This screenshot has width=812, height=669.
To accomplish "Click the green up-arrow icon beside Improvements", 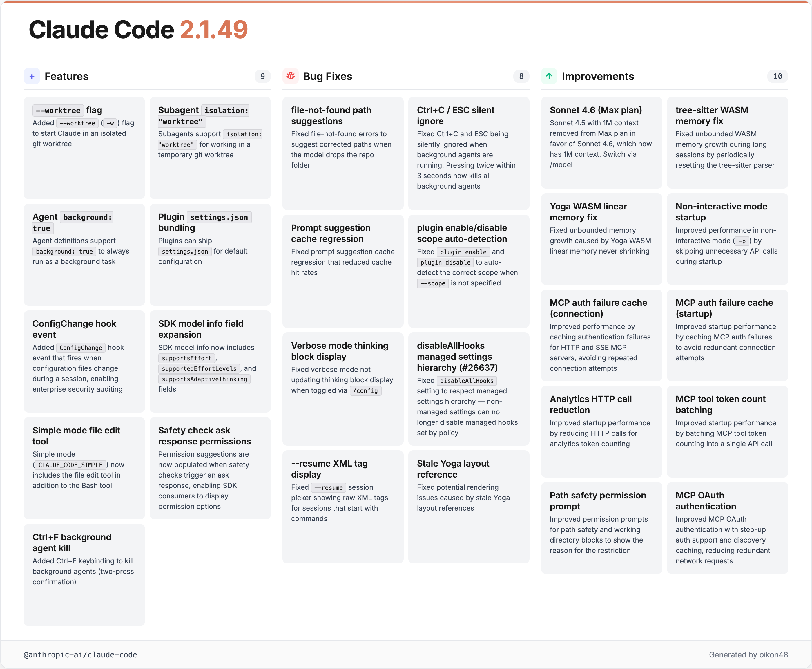I will coord(549,76).
